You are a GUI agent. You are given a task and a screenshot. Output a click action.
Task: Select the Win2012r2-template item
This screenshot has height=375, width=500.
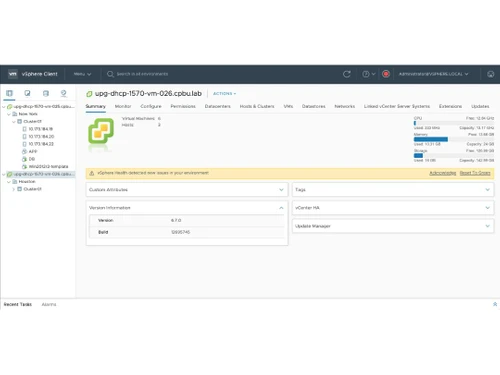coord(48,166)
